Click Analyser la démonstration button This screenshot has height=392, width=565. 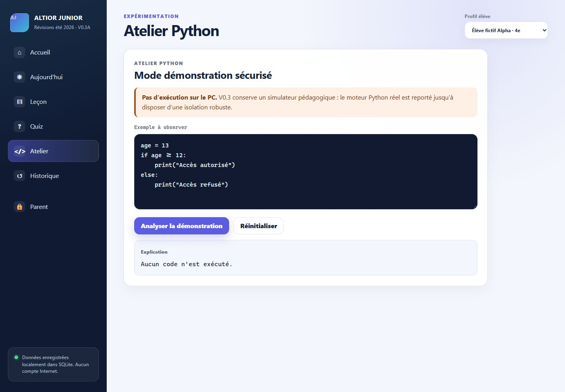182,226
